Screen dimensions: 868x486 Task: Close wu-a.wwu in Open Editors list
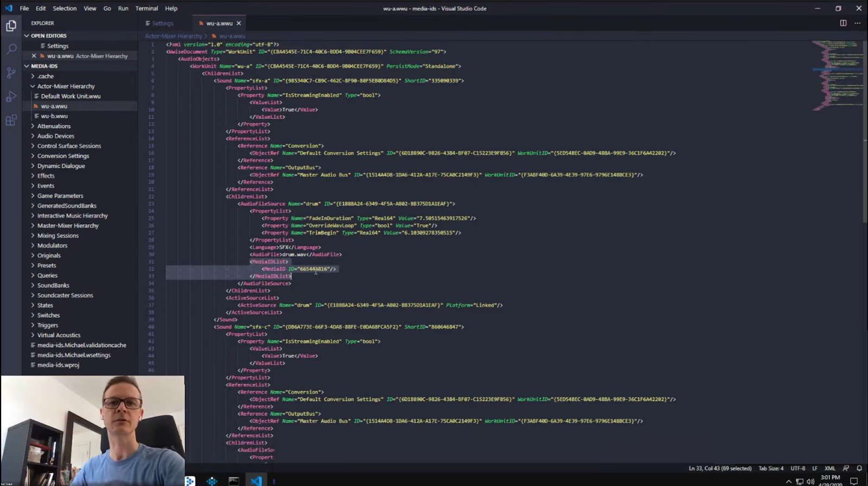(34, 56)
